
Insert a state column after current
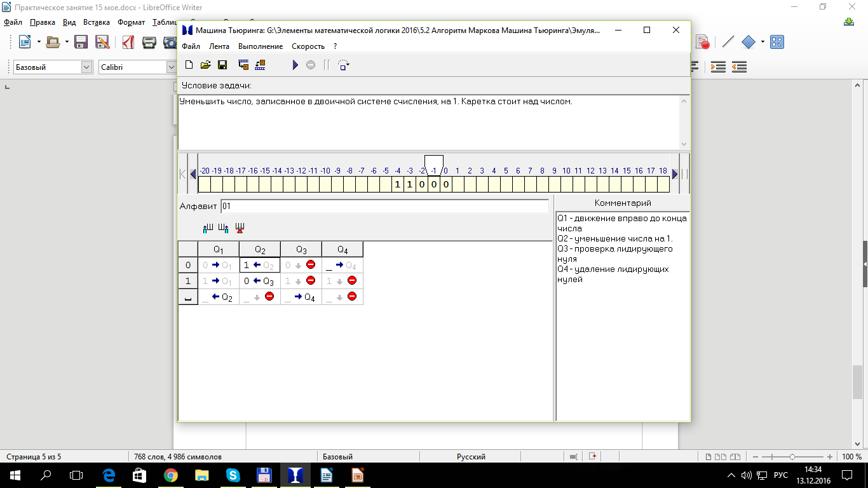[223, 227]
